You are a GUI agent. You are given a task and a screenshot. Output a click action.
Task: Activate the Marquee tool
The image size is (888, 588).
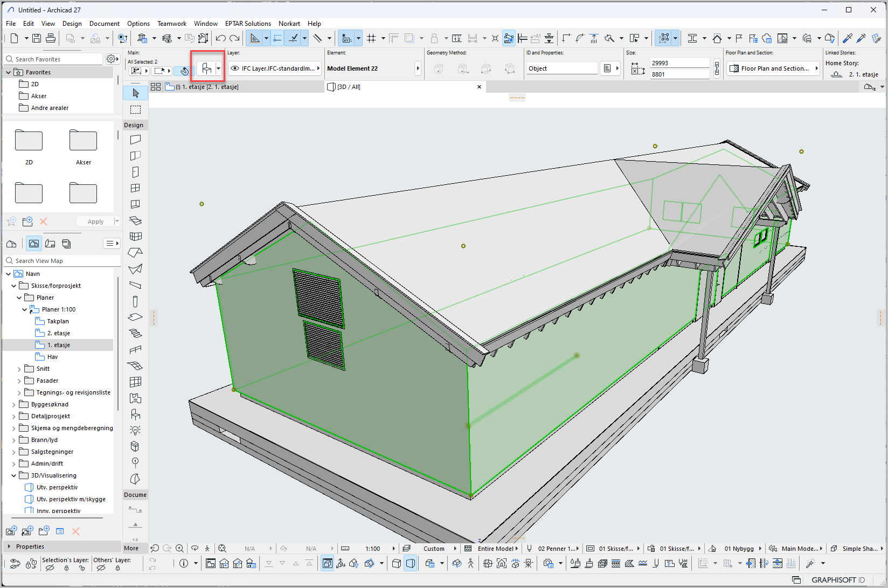pyautogui.click(x=135, y=109)
